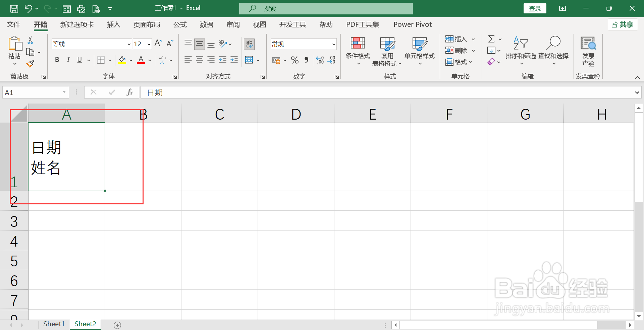Viewport: 644px width, 330px height.
Task: Switch to the Page Layout (页面布局) tab
Action: click(x=147, y=24)
